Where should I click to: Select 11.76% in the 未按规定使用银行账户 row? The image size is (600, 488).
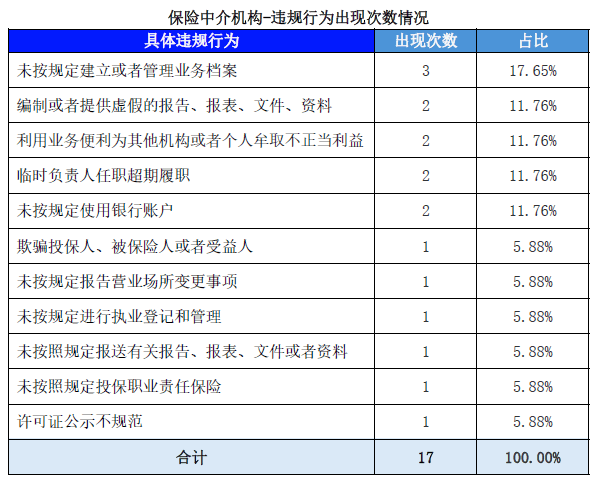[x=533, y=211]
